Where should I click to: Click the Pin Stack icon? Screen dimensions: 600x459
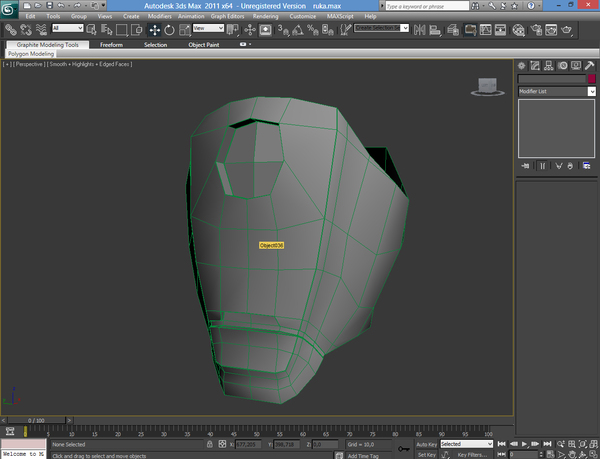pyautogui.click(x=525, y=165)
